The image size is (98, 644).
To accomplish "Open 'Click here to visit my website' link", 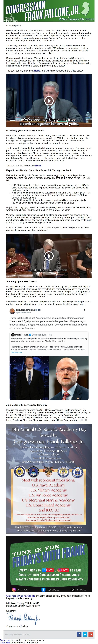I will 21,596.
